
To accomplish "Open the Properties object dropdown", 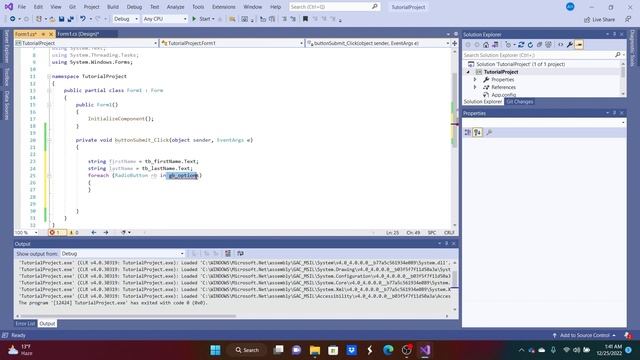I will pyautogui.click(x=623, y=122).
